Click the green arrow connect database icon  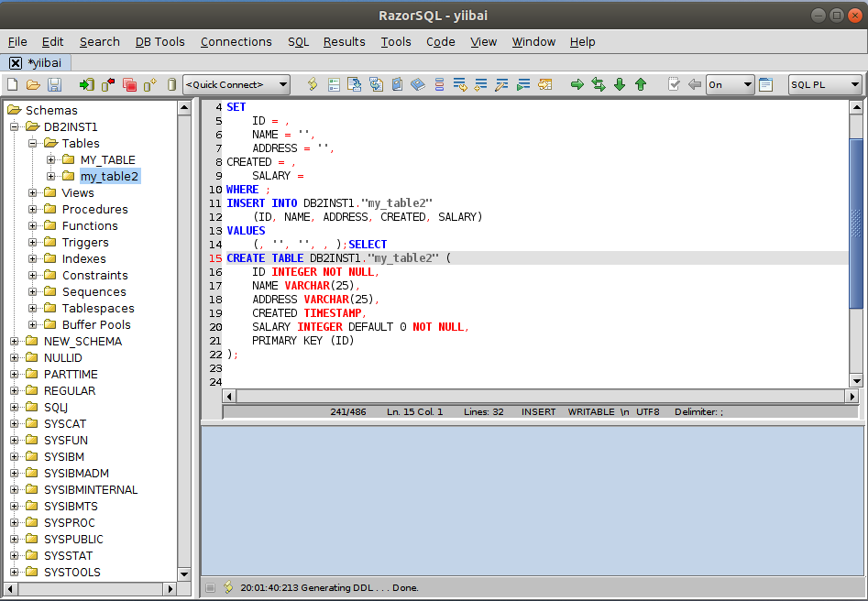coord(87,84)
